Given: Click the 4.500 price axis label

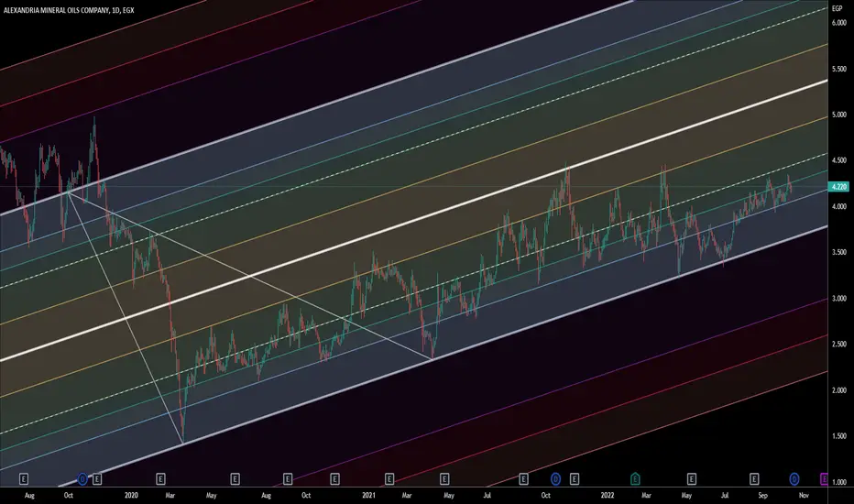Looking at the screenshot, I should click(x=838, y=160).
